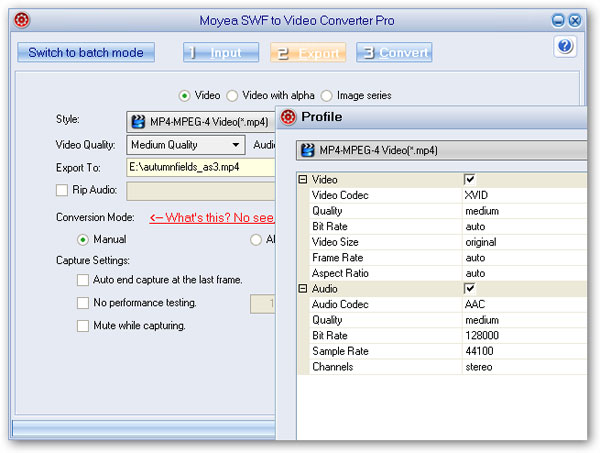Viewport: 600px width, 453px height.
Task: Select the Video with alpha option
Action: [232, 96]
